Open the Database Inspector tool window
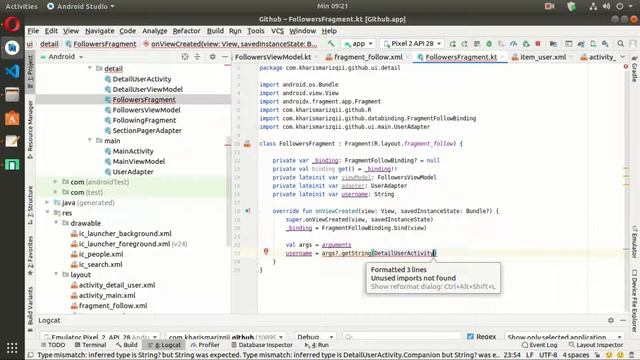 262,345
